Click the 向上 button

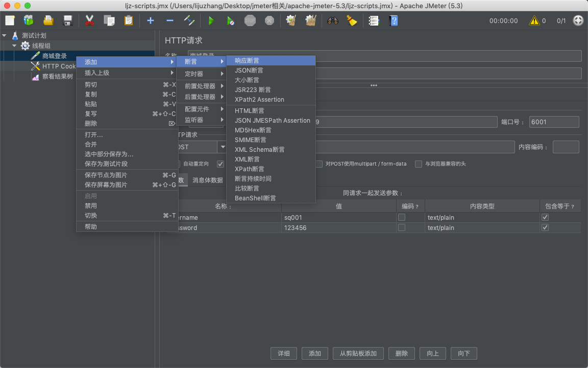click(x=433, y=353)
